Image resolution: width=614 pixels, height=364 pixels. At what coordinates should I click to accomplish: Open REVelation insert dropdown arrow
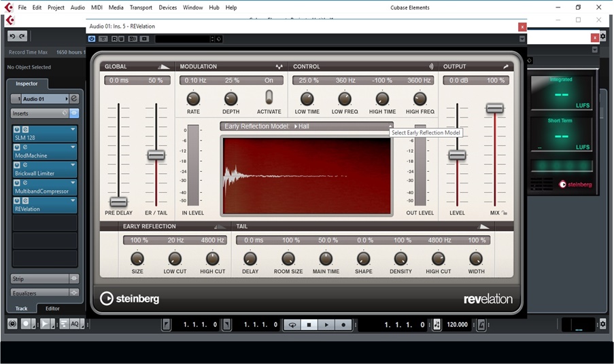click(x=73, y=200)
